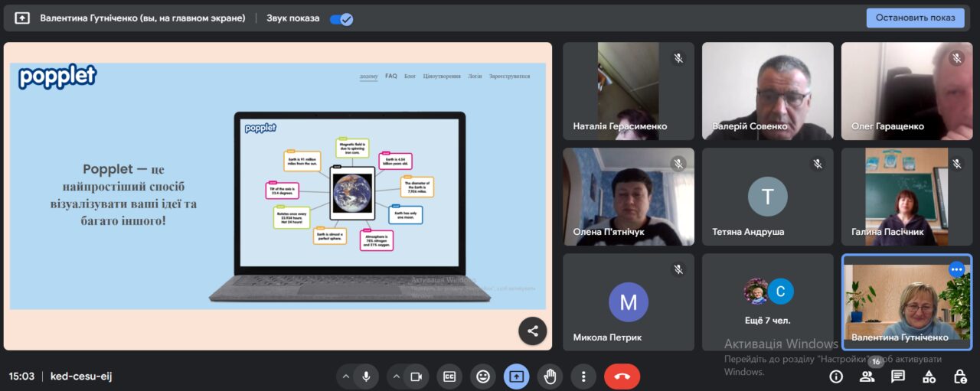
Task: Click the T avatar of Тетяна Андруша
Action: pos(768,197)
